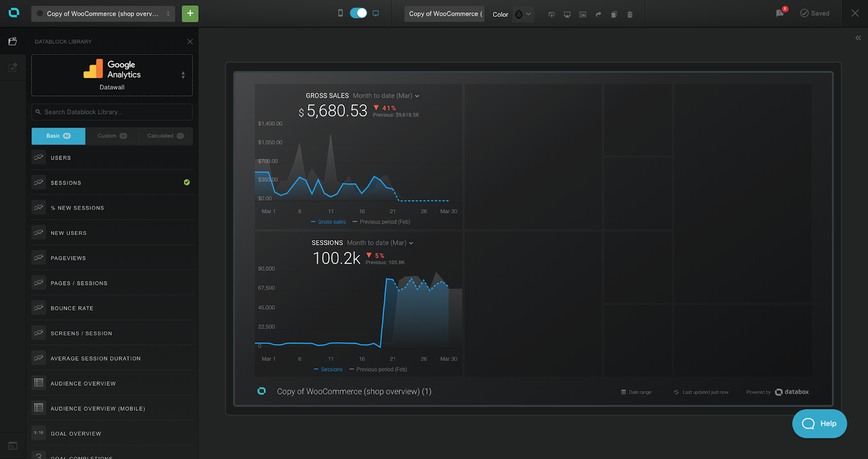Open the Help chat button
Image resolution: width=868 pixels, height=459 pixels.
click(x=819, y=424)
